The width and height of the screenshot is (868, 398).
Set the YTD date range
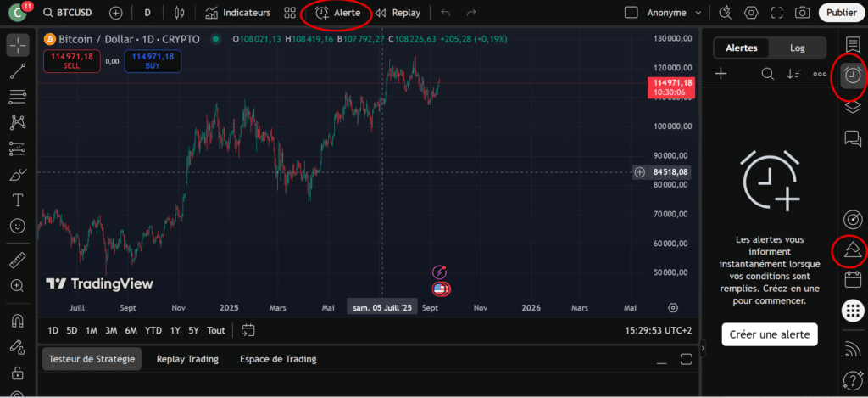click(x=153, y=330)
